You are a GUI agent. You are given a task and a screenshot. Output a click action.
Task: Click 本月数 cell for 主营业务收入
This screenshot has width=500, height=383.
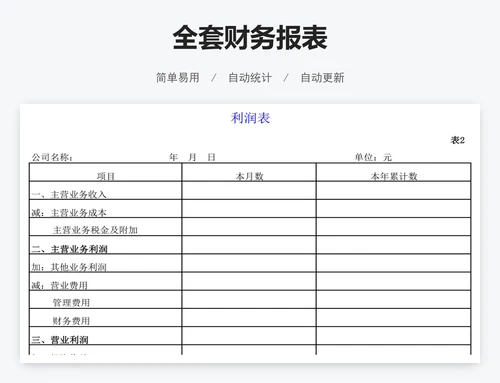tap(249, 191)
